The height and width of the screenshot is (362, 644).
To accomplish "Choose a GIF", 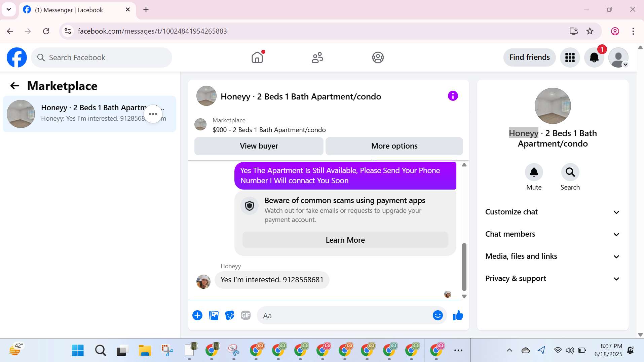I will [246, 315].
